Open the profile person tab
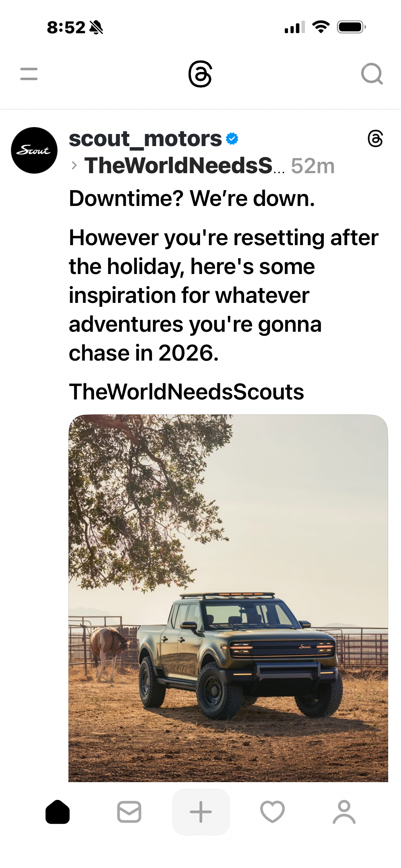Viewport: 401px width, 868px height. [344, 812]
